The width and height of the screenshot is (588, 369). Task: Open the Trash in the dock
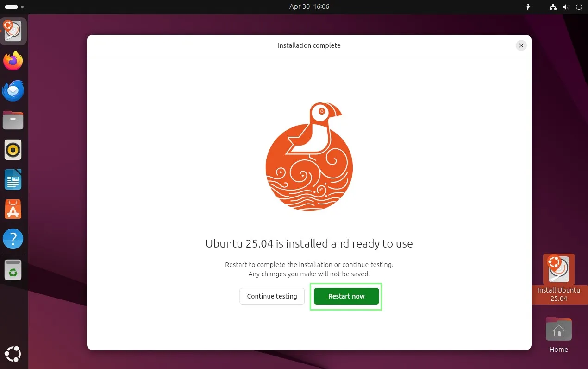13,270
